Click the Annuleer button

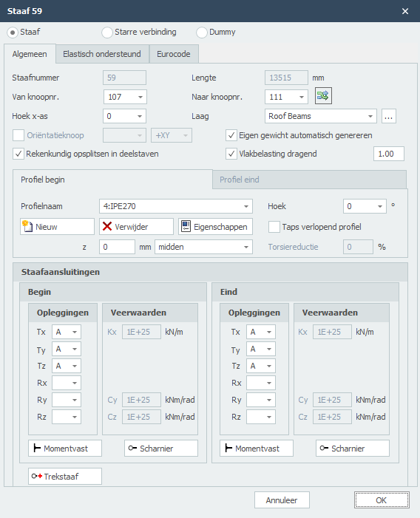[x=282, y=500]
